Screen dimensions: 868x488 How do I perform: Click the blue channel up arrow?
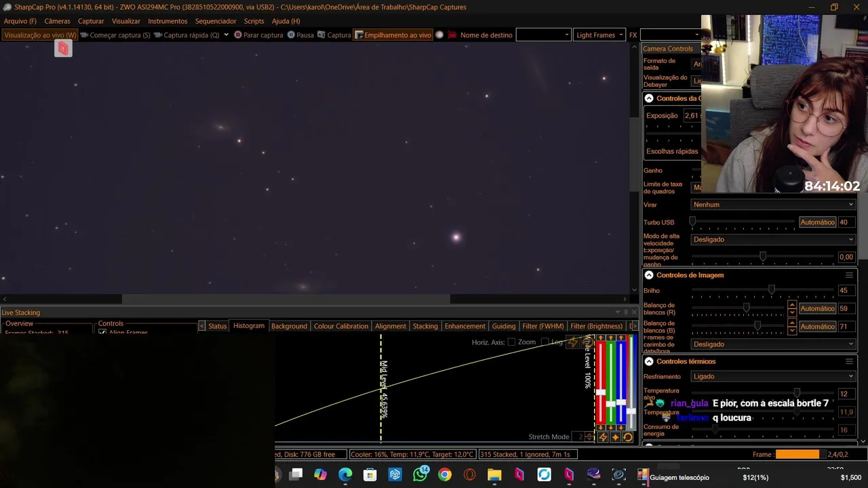[621, 338]
